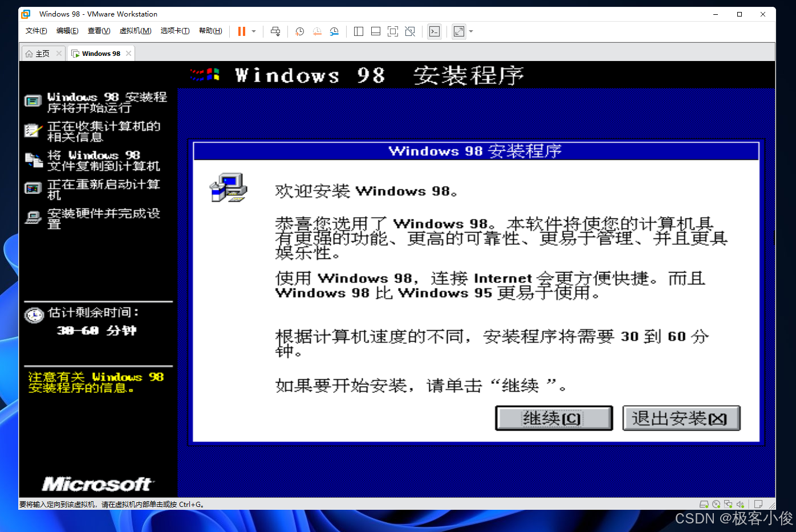
Task: Open the 帮助(H) menu
Action: 210,31
